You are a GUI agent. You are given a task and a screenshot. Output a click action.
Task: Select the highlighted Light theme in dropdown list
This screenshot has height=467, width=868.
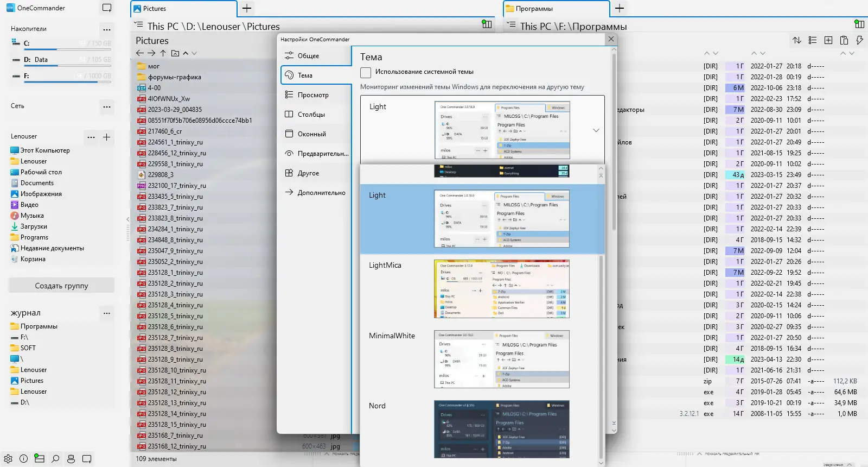[x=482, y=219]
